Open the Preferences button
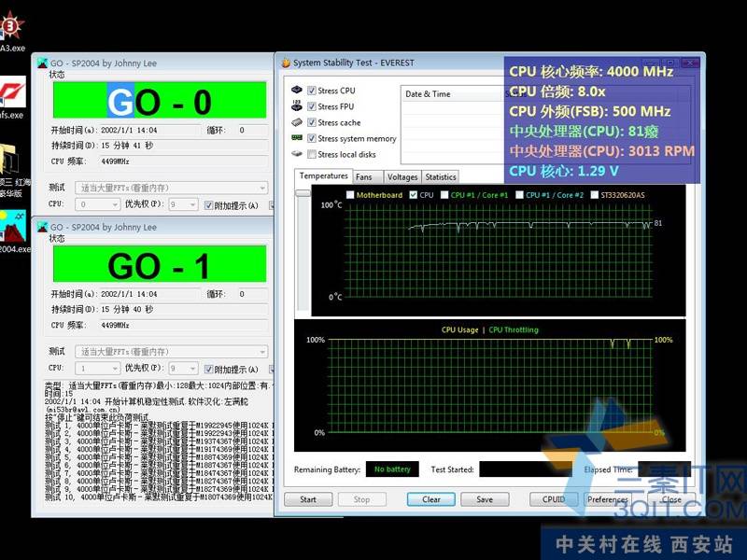 [608, 499]
